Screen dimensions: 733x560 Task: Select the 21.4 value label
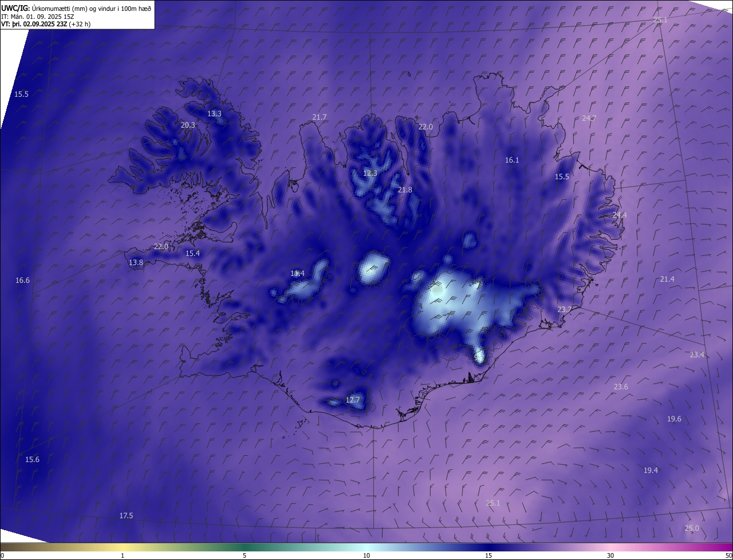[667, 279]
